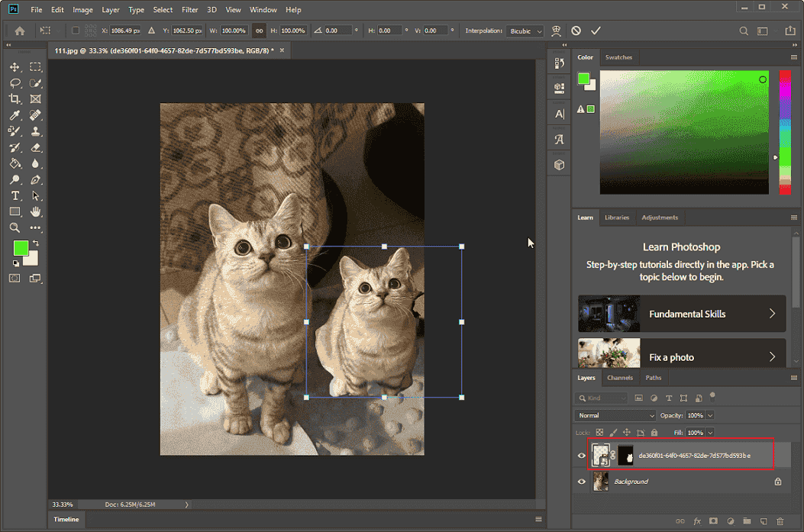
Task: Open the Fix a photo tutorial
Action: click(x=682, y=356)
